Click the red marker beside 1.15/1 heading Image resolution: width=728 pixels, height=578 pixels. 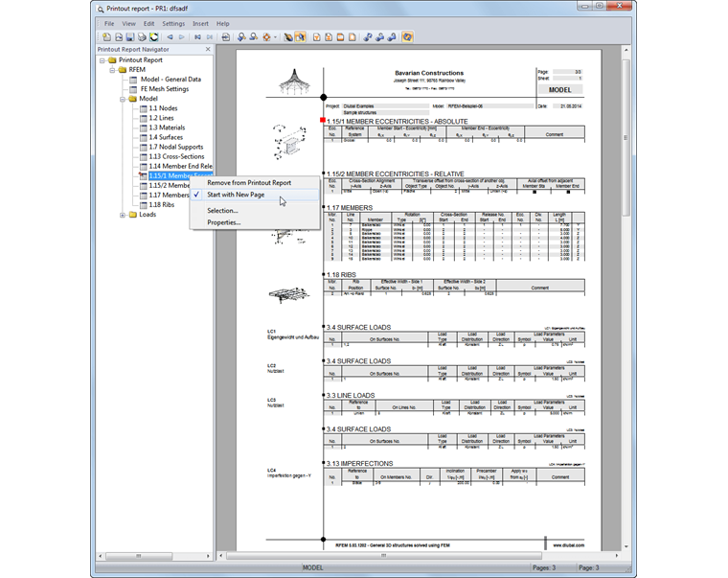point(323,121)
